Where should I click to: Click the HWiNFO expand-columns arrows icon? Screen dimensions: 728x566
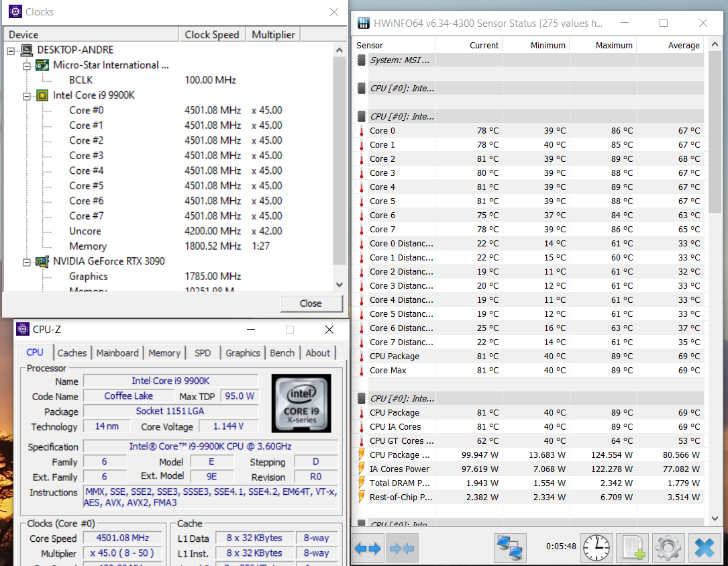tap(368, 549)
